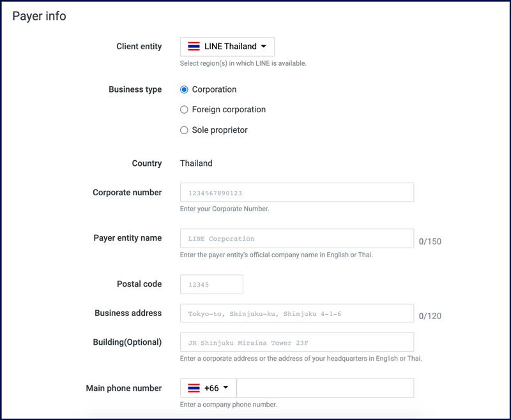Open the LINE Thailand client entity dropdown
This screenshot has height=420, width=511.
coord(227,47)
